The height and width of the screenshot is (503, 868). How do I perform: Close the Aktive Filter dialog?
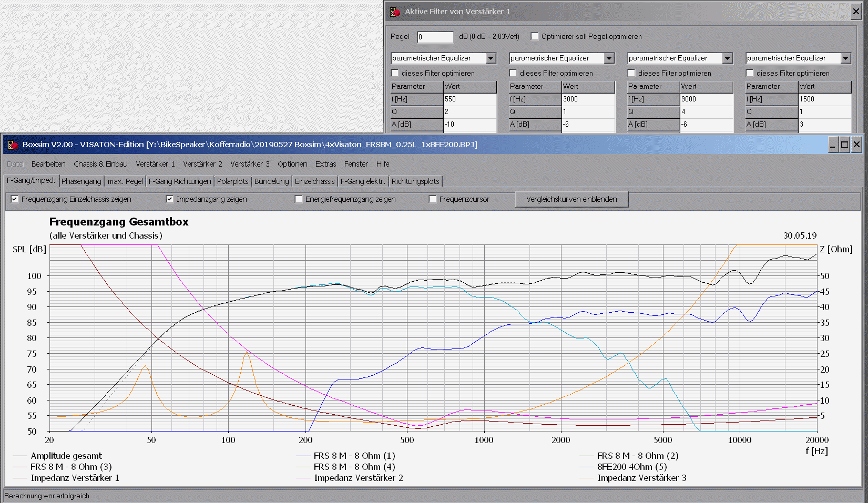[x=856, y=12]
